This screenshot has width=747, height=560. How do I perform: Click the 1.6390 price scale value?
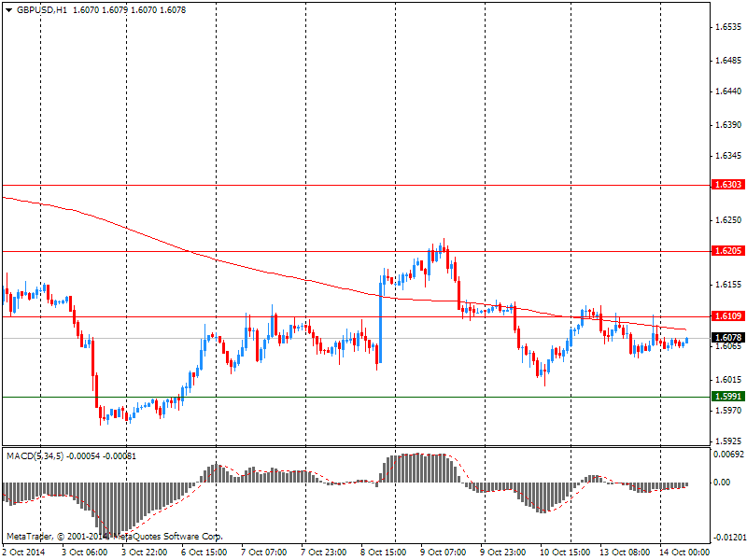click(x=728, y=125)
